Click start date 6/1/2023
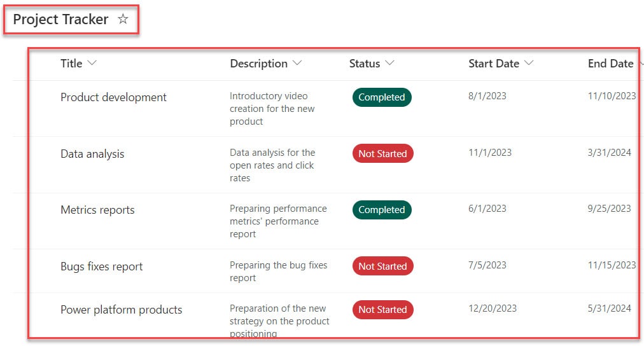Screen dimensions: 644x346 487,209
